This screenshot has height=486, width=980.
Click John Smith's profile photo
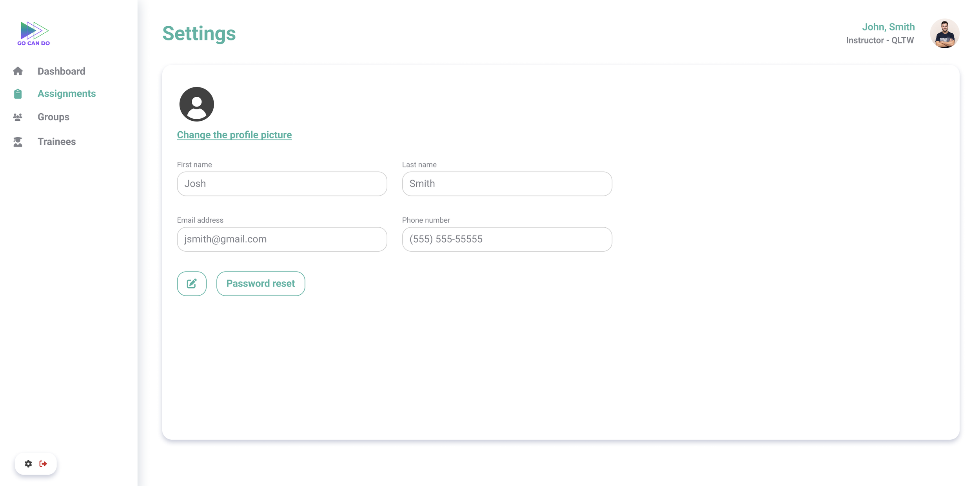pos(944,33)
